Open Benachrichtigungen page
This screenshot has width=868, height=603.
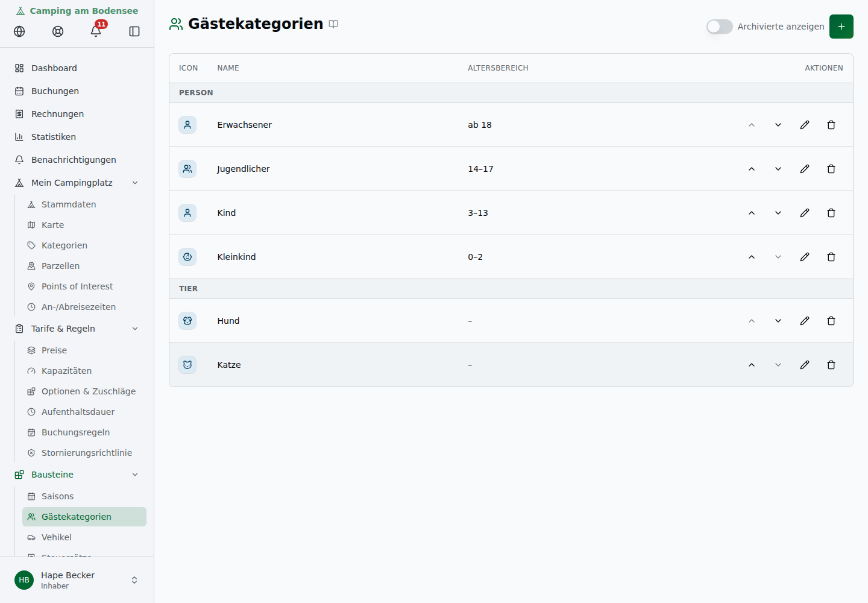77,160
